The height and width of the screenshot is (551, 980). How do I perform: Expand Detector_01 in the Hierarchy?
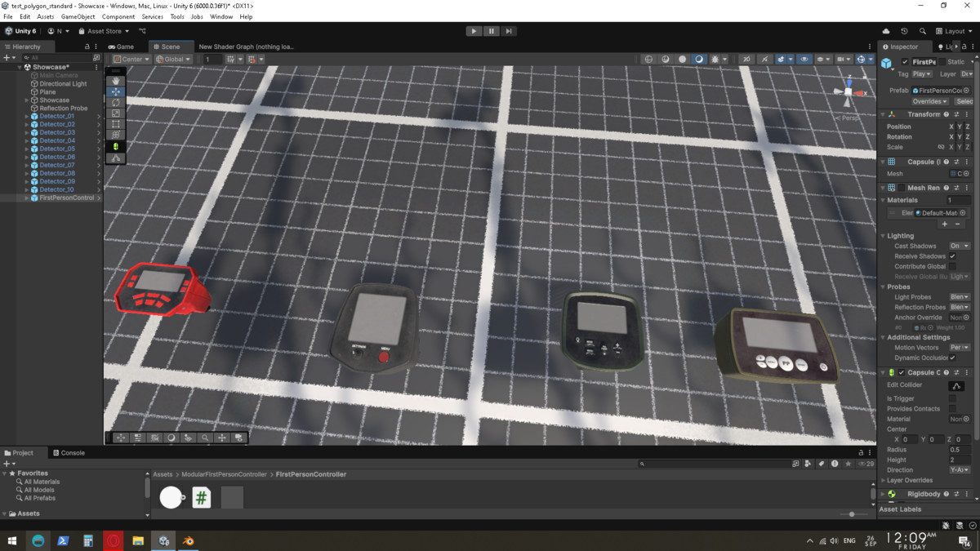pos(26,116)
